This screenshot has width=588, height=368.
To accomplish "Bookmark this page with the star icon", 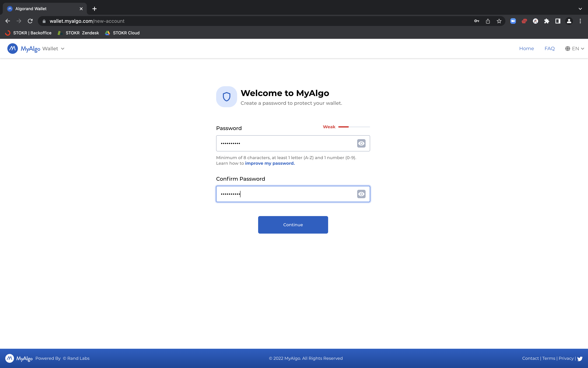I will pos(499,21).
